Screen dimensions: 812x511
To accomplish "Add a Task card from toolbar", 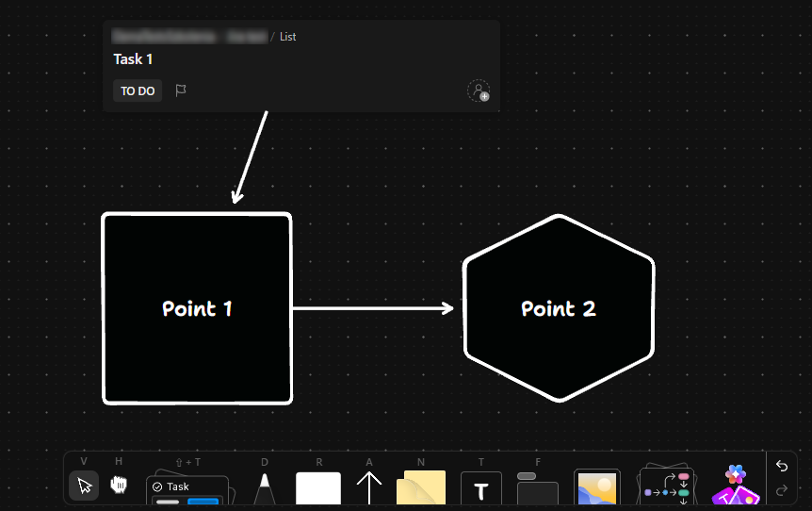I will pos(188,489).
